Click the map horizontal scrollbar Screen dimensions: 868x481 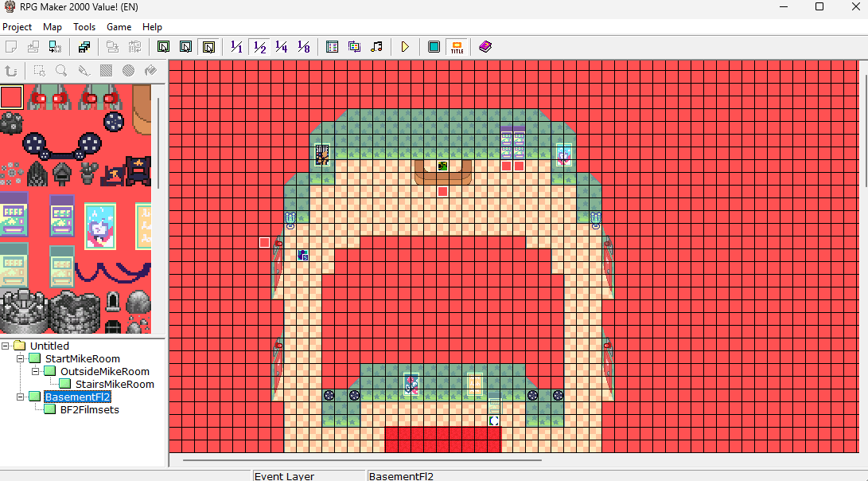coord(362,460)
